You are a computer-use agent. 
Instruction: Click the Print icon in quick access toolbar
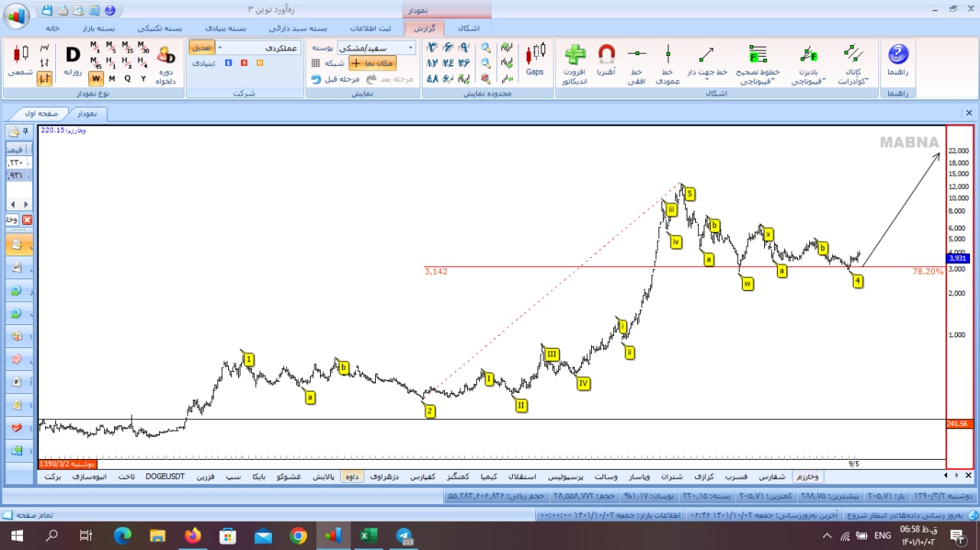pyautogui.click(x=63, y=11)
